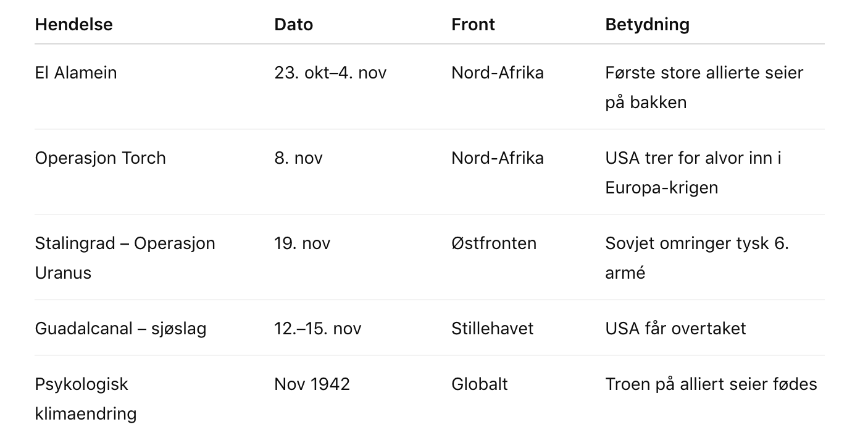Click the 8. nov date cell

pos(298,158)
